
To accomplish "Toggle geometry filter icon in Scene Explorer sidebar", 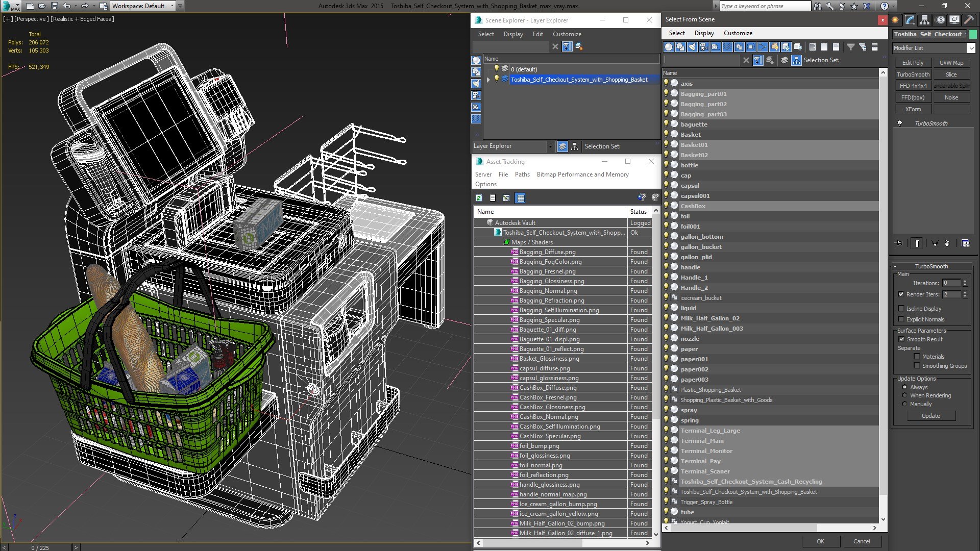I will pyautogui.click(x=476, y=60).
